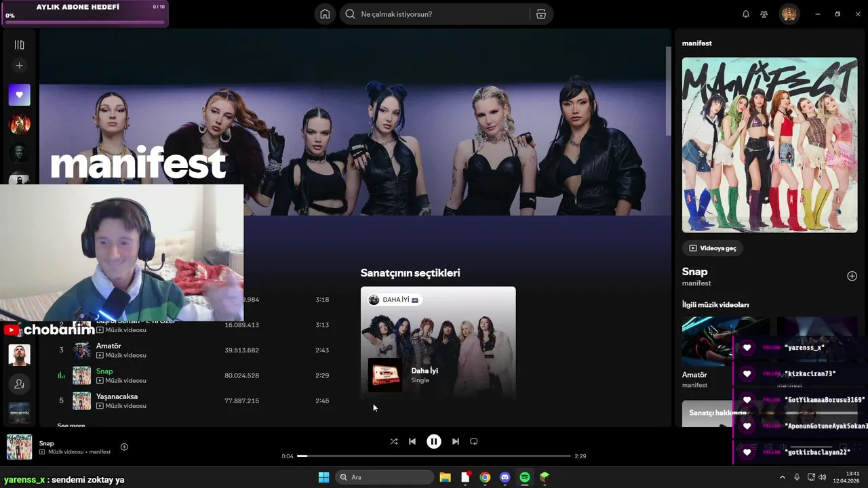Open notifications bell icon
The image size is (868, 488).
click(746, 14)
